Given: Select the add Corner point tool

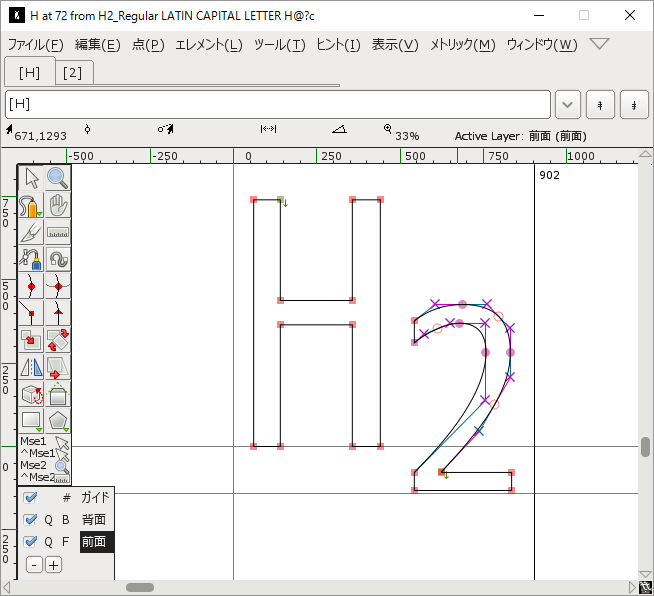Looking at the screenshot, I should click(31, 313).
